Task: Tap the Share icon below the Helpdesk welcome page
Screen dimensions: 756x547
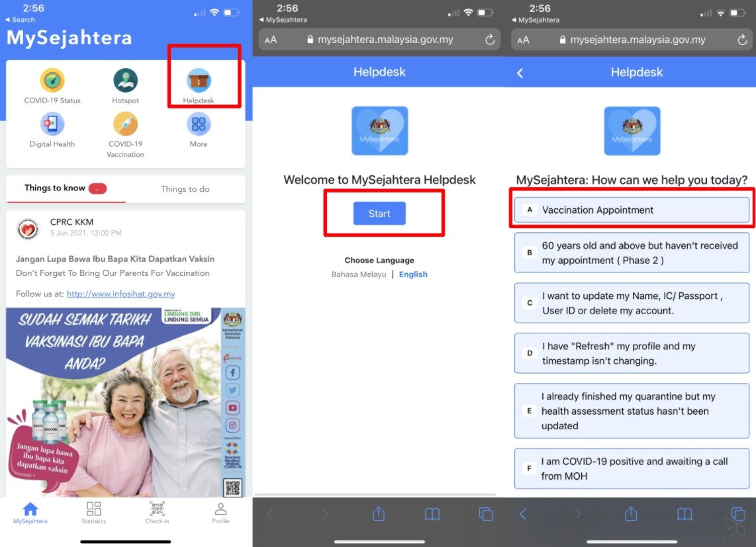Action: [x=379, y=514]
